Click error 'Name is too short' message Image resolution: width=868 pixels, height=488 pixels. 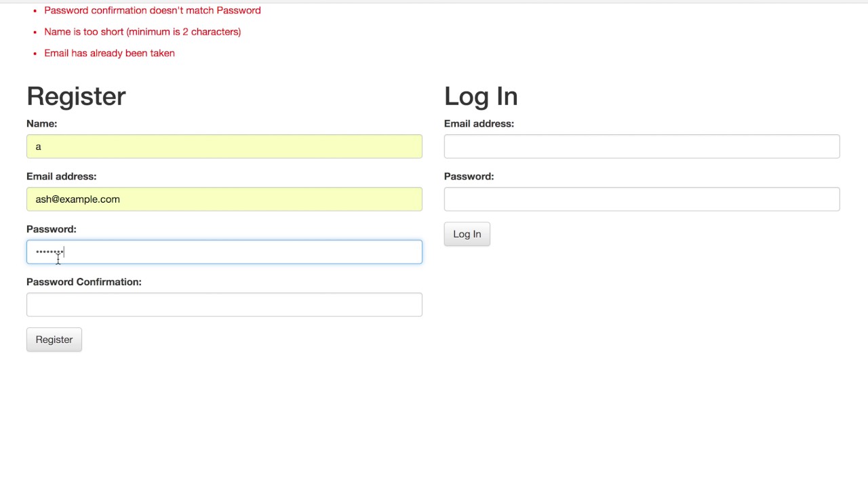click(142, 32)
